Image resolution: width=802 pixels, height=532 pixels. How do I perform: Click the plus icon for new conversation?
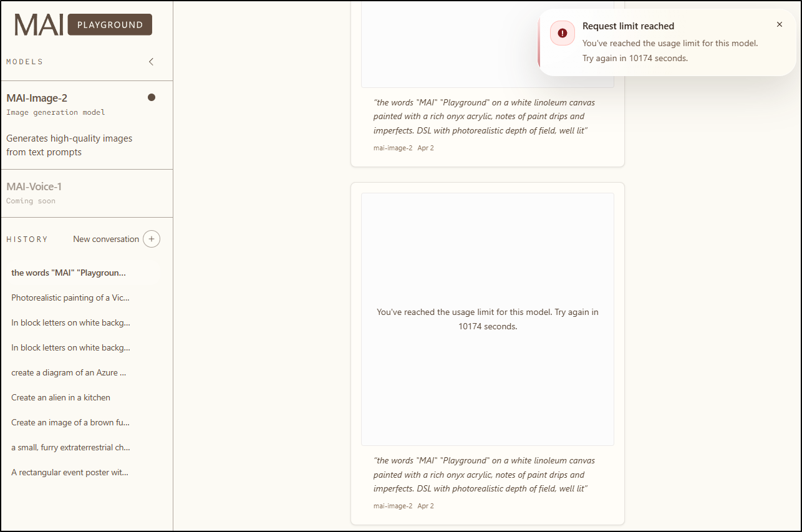pos(152,239)
